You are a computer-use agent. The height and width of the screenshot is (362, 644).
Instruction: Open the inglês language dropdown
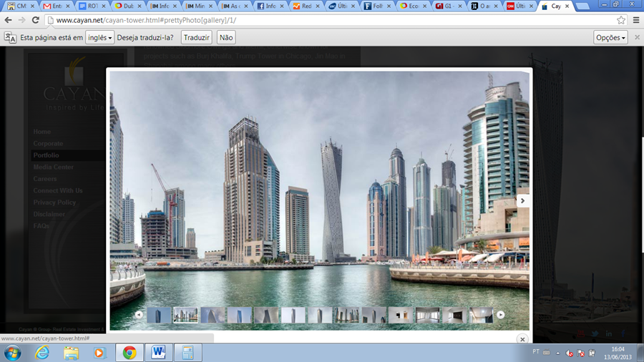coord(100,37)
